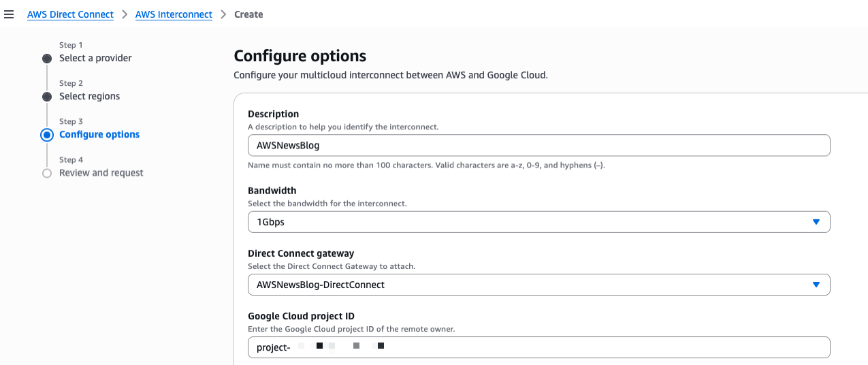Click the Description text field
The height and width of the screenshot is (365, 868).
[x=539, y=145]
